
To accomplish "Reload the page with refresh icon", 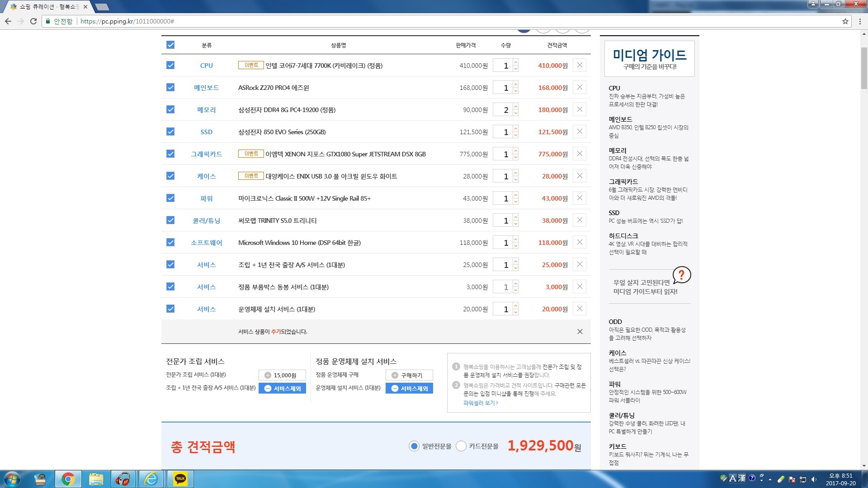I will pyautogui.click(x=33, y=21).
